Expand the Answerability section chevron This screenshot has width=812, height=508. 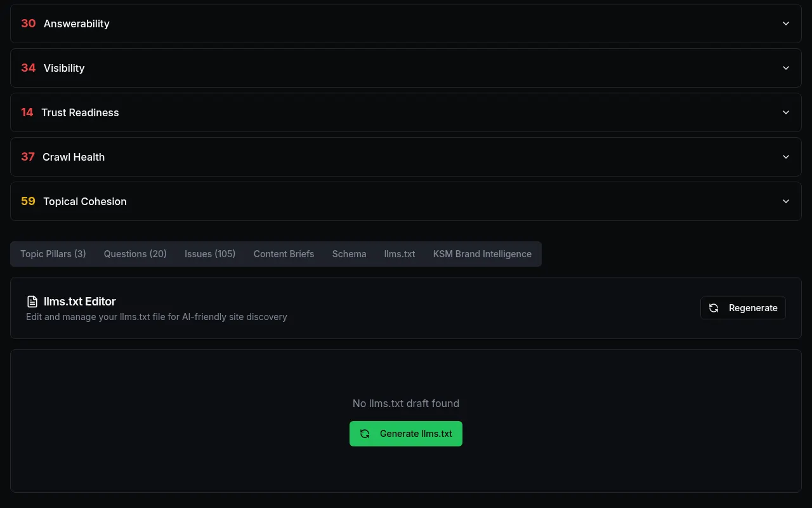[x=786, y=23]
